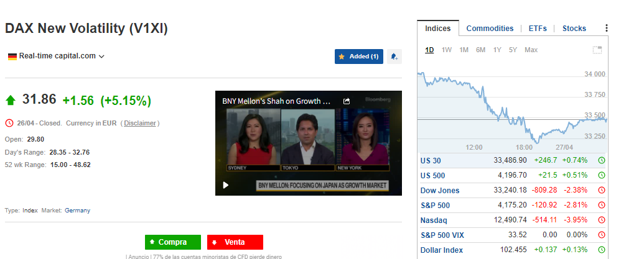This screenshot has height=259, width=644.
Task: Open the three-dot options menu beside Stocks
Action: point(606,29)
